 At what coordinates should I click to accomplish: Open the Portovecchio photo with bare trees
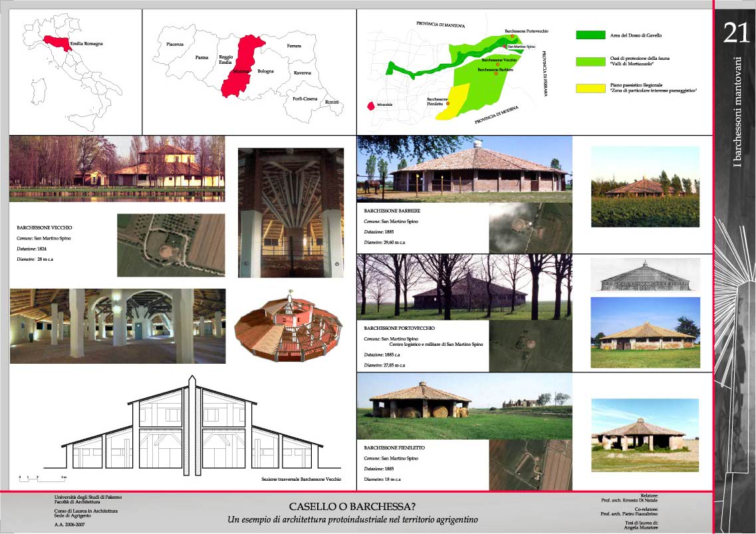coord(464,287)
